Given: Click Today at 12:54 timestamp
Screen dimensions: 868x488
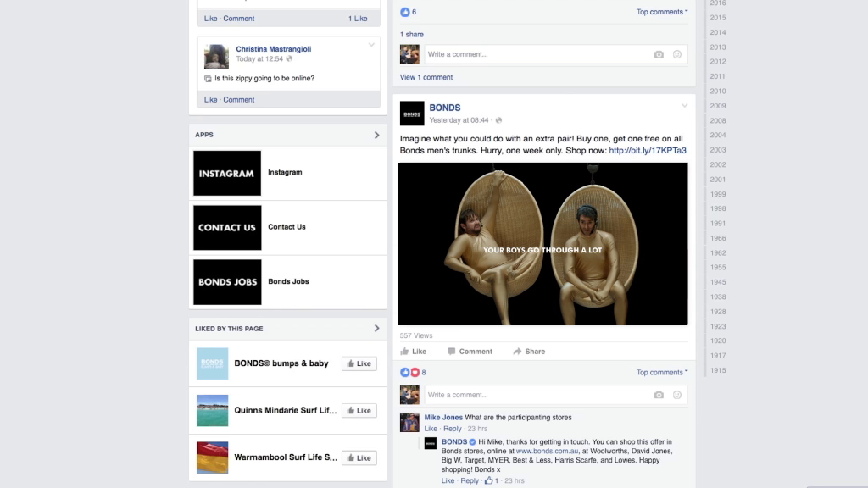Looking at the screenshot, I should 259,59.
